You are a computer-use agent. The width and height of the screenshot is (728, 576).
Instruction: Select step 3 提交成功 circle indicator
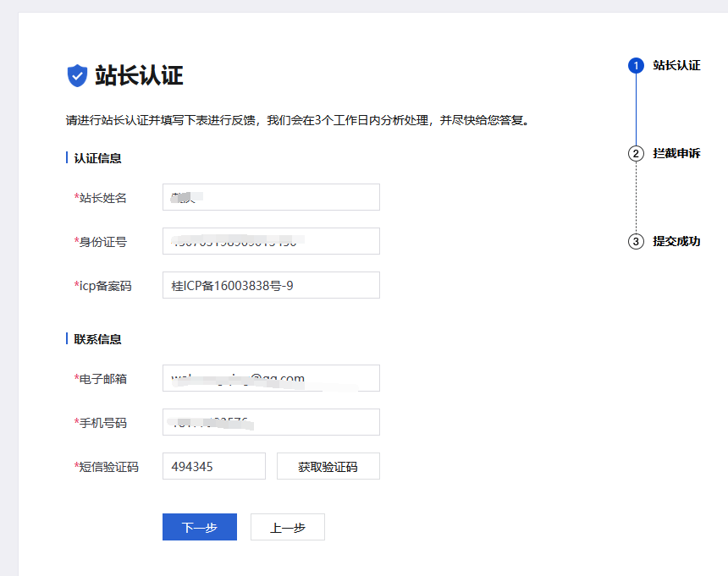pos(636,242)
